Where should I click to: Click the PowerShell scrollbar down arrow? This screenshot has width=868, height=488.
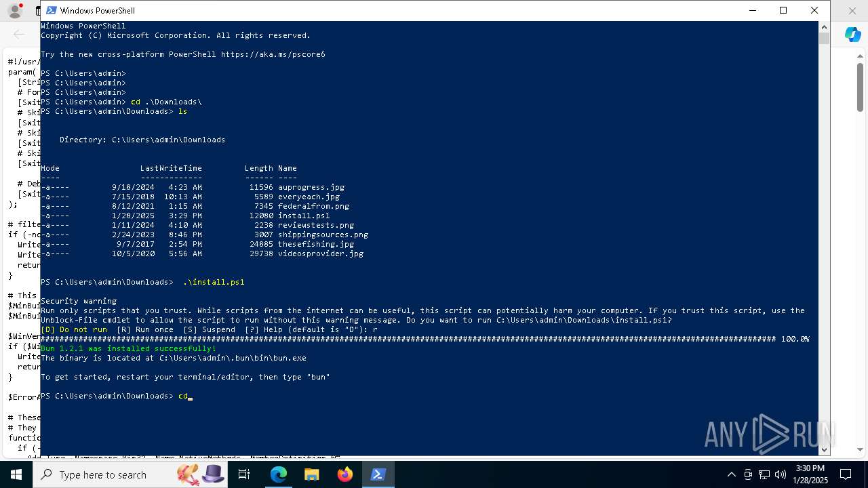(824, 449)
